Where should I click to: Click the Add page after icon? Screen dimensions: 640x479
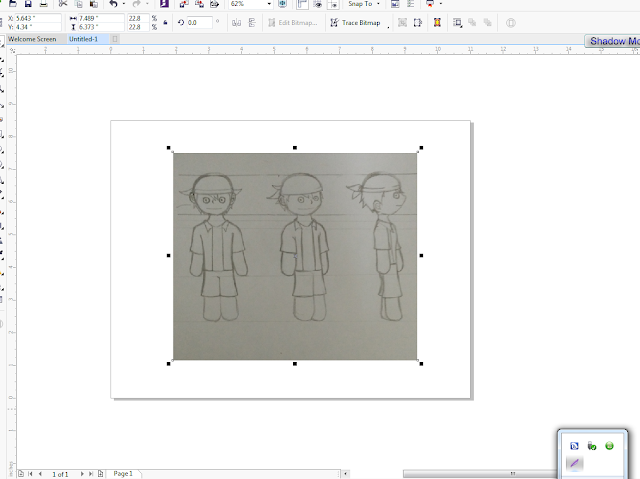tap(100, 474)
